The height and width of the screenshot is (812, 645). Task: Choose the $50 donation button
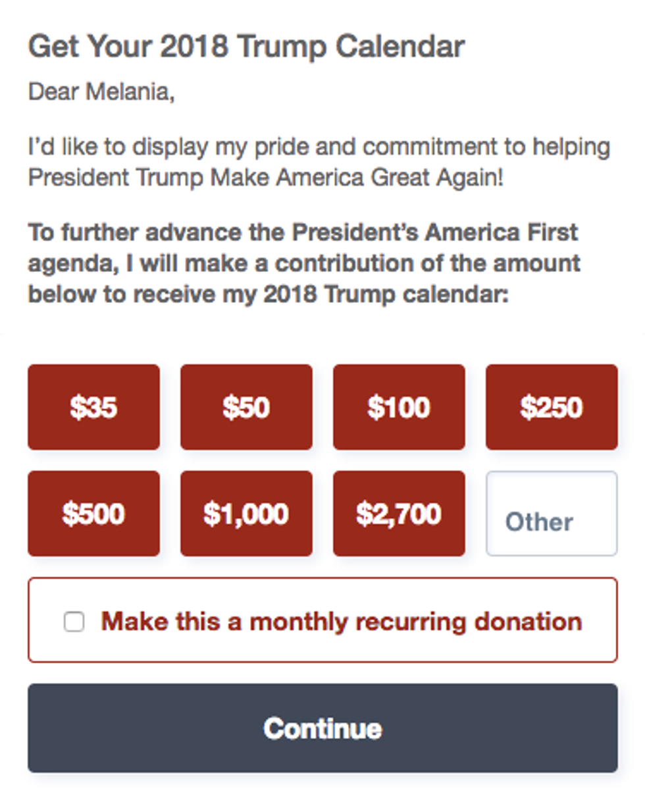point(246,407)
